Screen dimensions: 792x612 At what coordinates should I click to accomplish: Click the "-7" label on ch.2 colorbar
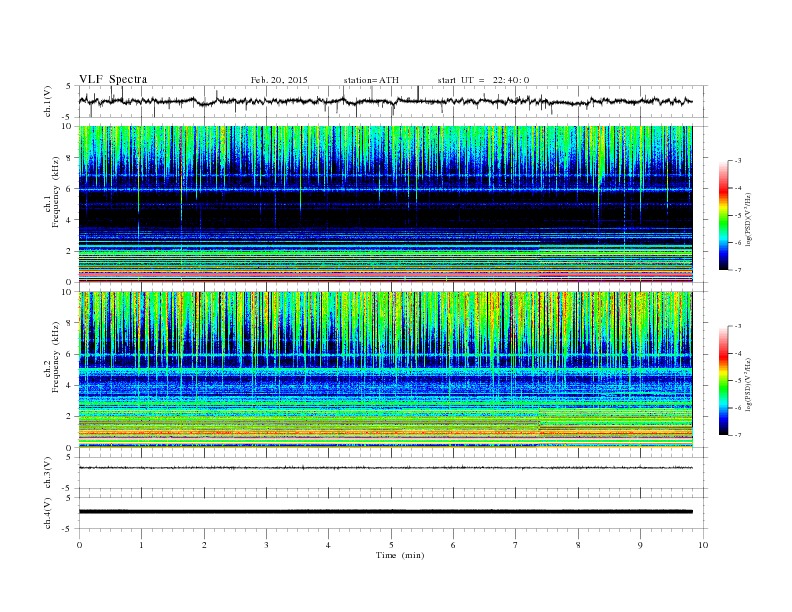(x=737, y=435)
